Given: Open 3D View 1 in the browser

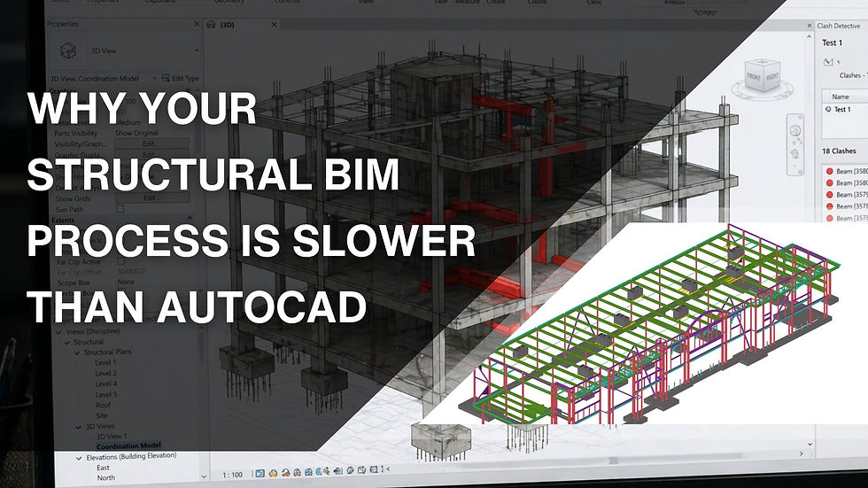Looking at the screenshot, I should click(112, 437).
